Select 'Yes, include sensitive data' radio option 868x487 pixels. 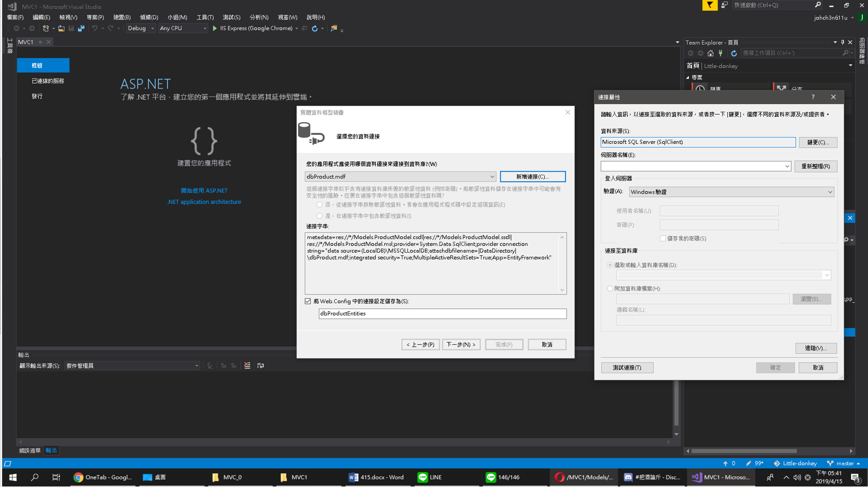[319, 216]
